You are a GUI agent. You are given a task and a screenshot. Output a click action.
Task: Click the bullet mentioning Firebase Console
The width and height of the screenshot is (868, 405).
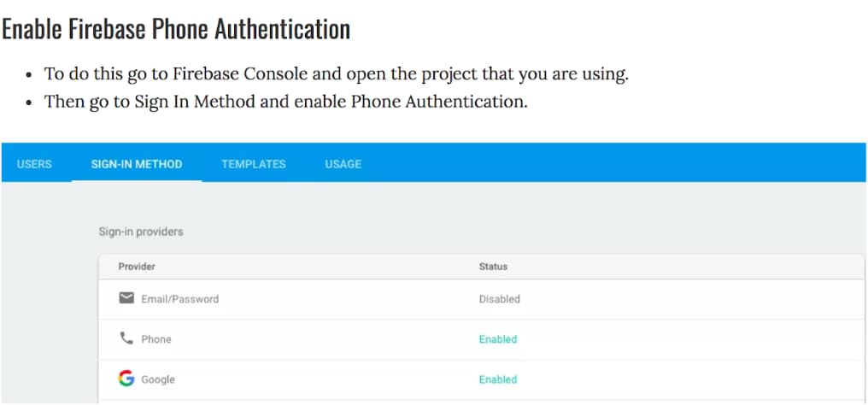[x=336, y=74]
